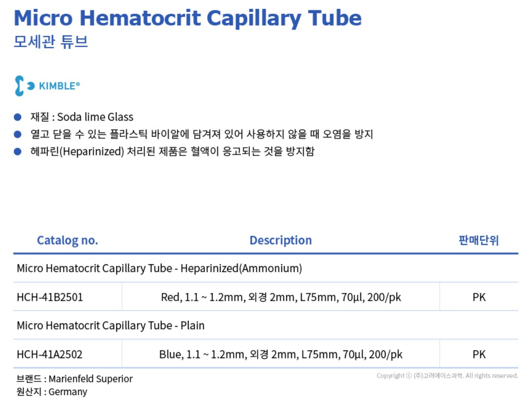The image size is (532, 406).
Task: Select the Micro Hematocrit Capillary Tube title
Action: 188,18
